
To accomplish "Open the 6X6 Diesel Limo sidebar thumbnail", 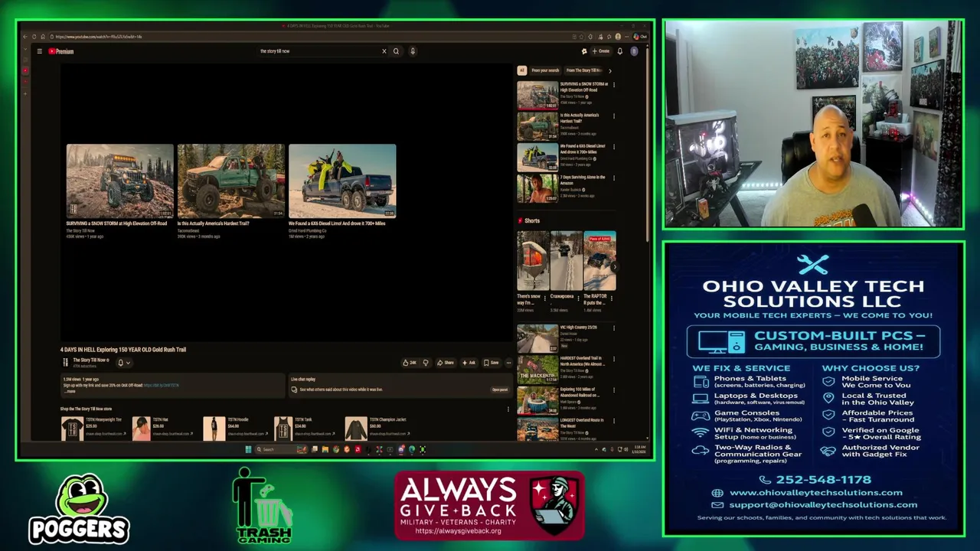I will (537, 157).
